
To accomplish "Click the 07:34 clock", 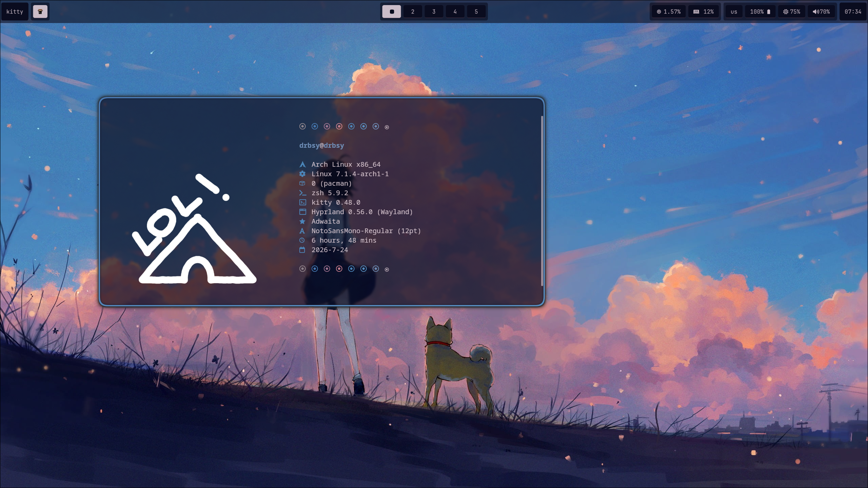I will pos(853,12).
